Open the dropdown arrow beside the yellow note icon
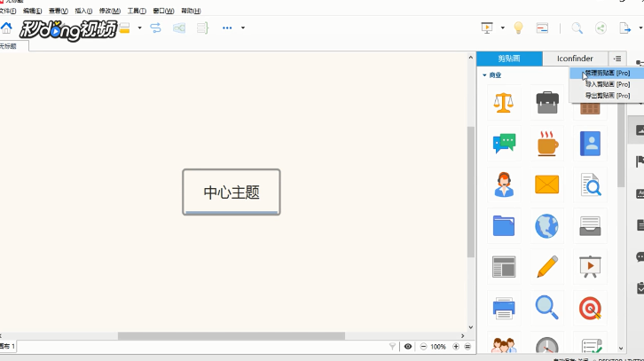 pos(139,27)
